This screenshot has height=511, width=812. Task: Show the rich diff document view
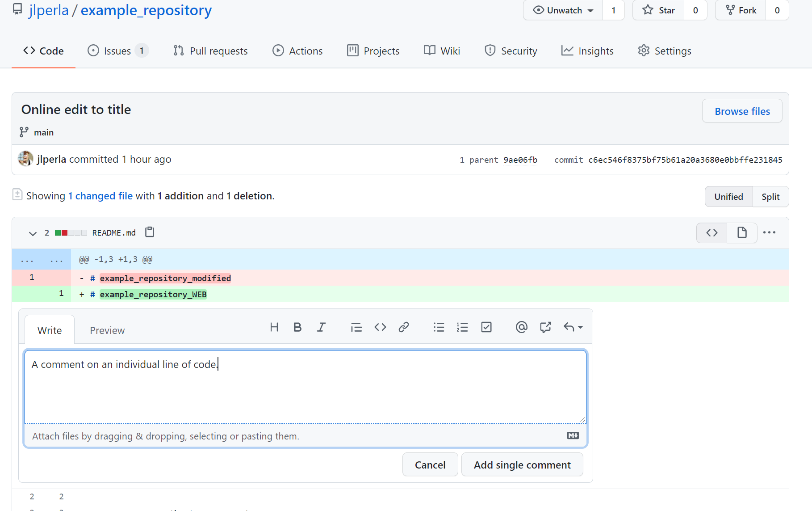point(742,232)
